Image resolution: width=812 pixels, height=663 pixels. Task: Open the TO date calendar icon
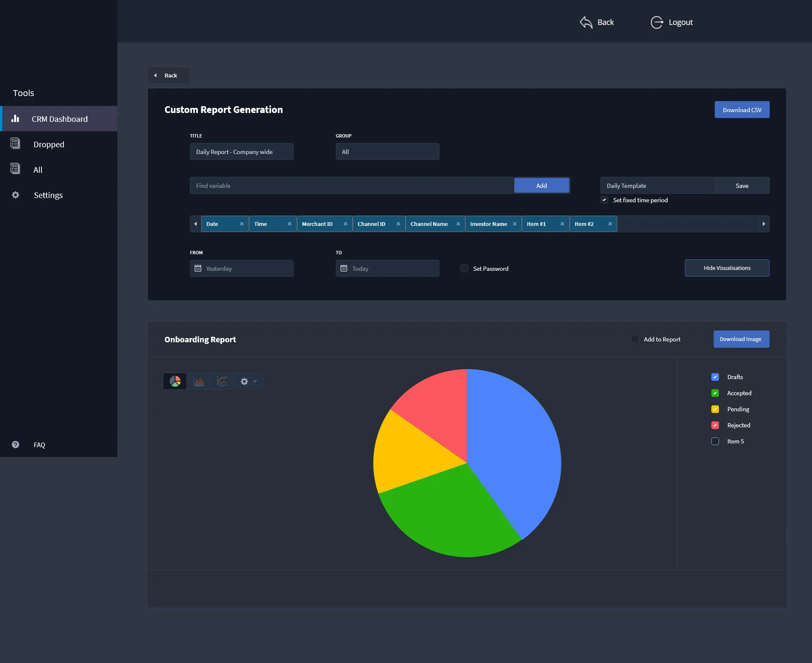click(x=344, y=269)
